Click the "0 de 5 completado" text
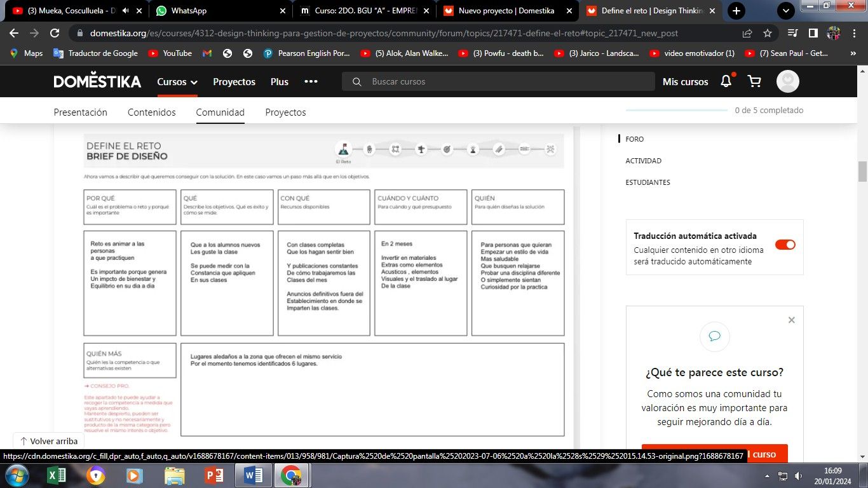Viewport: 868px width, 488px height. [769, 111]
